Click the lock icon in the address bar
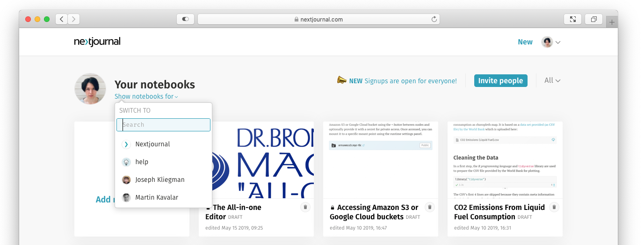The width and height of the screenshot is (644, 245). tap(297, 20)
